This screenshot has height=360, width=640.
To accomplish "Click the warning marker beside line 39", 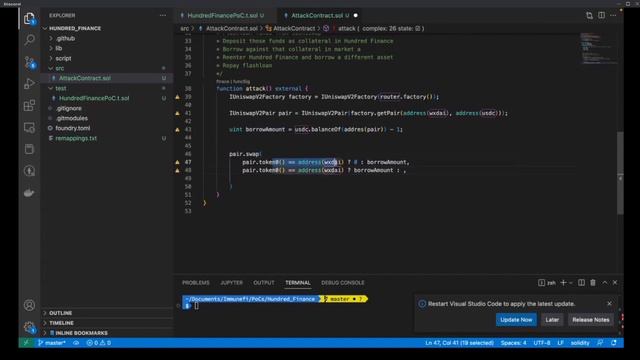I will tap(178, 97).
